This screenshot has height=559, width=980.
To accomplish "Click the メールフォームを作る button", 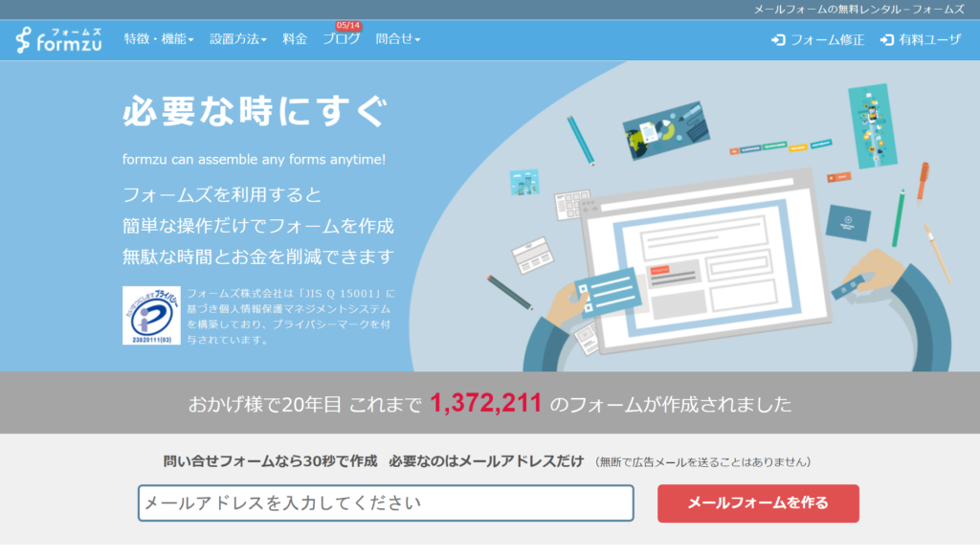I will point(758,503).
